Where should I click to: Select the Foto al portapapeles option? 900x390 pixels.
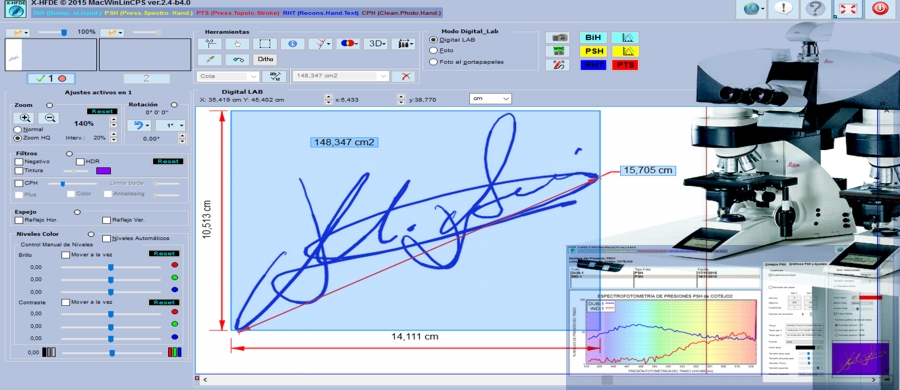coord(433,62)
